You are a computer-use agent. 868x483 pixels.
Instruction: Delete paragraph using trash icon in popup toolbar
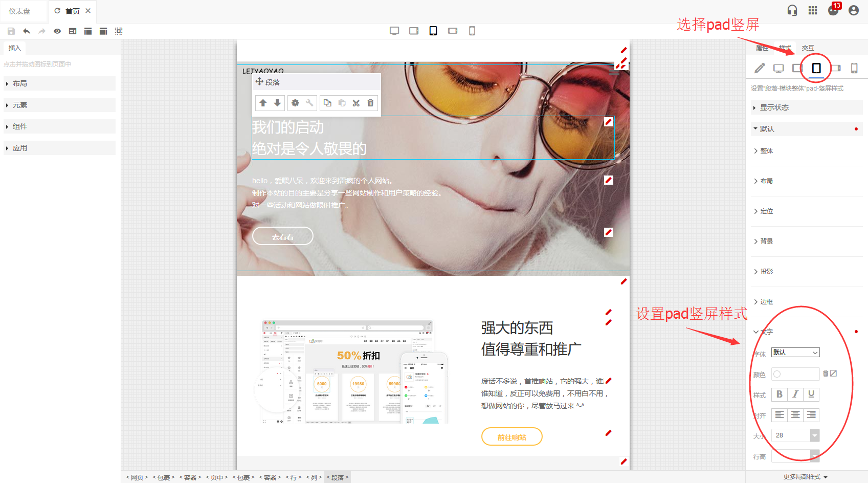370,103
